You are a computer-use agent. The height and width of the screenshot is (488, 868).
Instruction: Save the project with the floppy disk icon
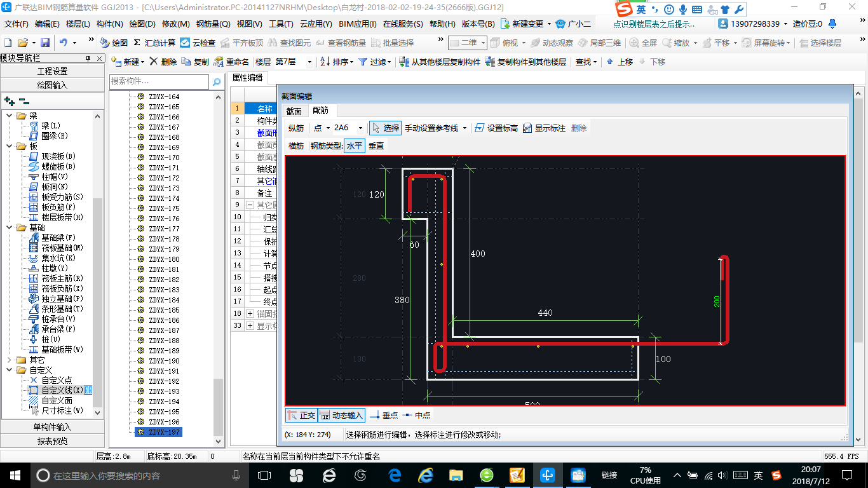coord(45,43)
